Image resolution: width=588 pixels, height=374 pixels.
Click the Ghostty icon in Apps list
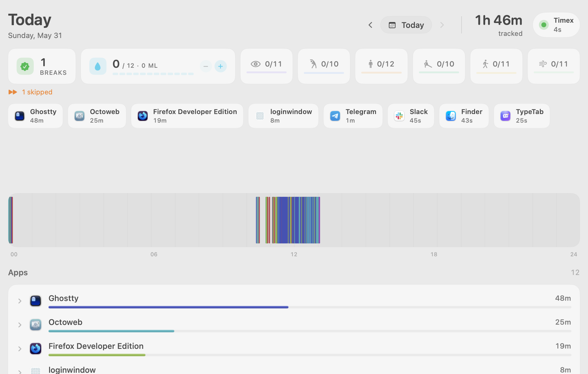[x=36, y=301]
